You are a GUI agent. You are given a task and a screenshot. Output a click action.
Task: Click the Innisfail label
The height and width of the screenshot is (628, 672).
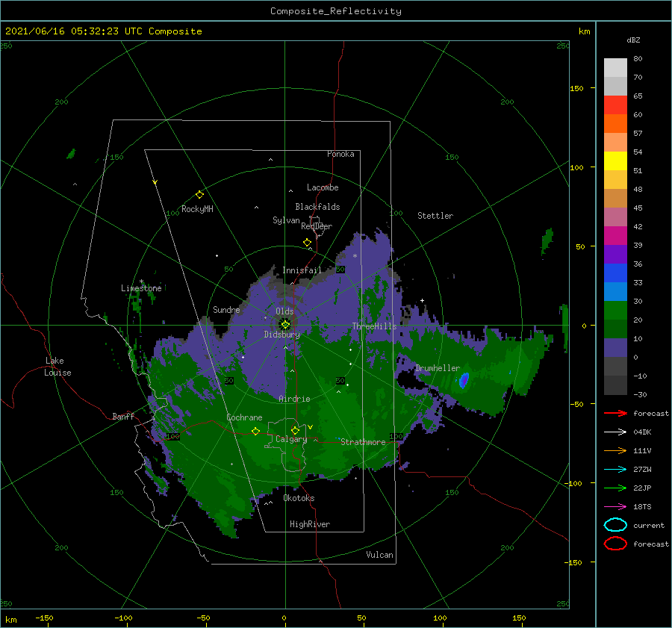point(302,270)
